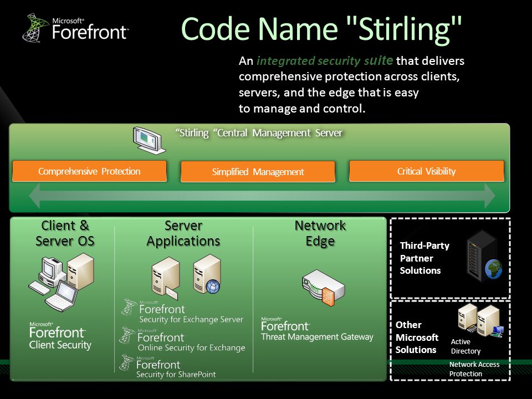This screenshot has width=532, height=399.
Task: Click the 'Stirling Central Management Server' heading
Action: click(259, 132)
